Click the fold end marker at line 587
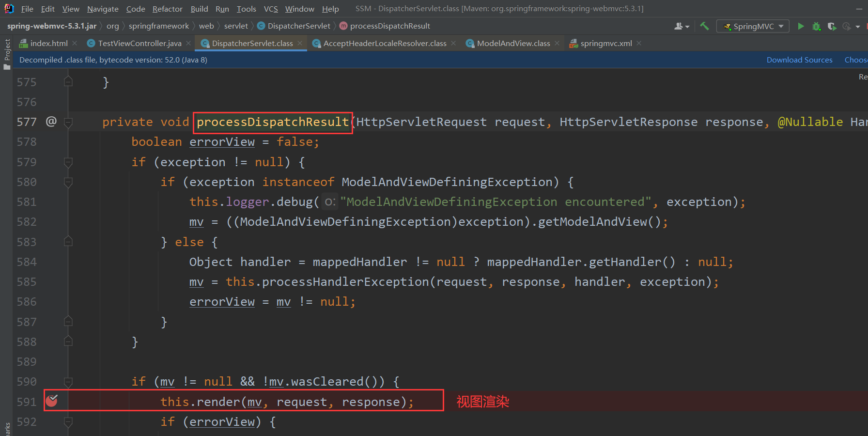868x436 pixels. click(x=68, y=321)
